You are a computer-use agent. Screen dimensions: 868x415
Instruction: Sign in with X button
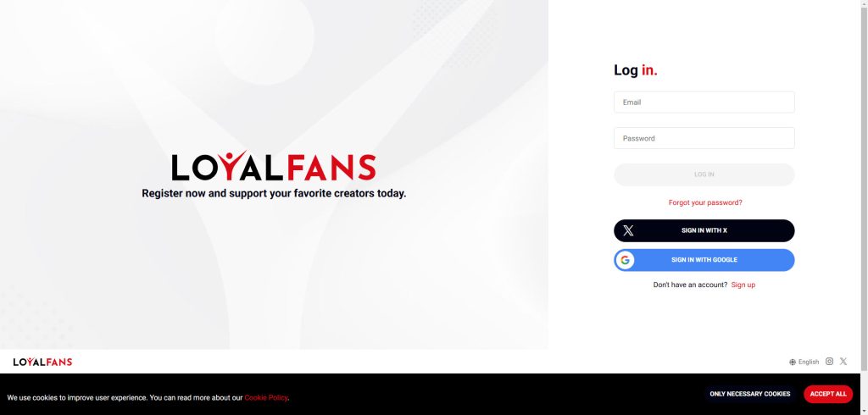(x=704, y=230)
